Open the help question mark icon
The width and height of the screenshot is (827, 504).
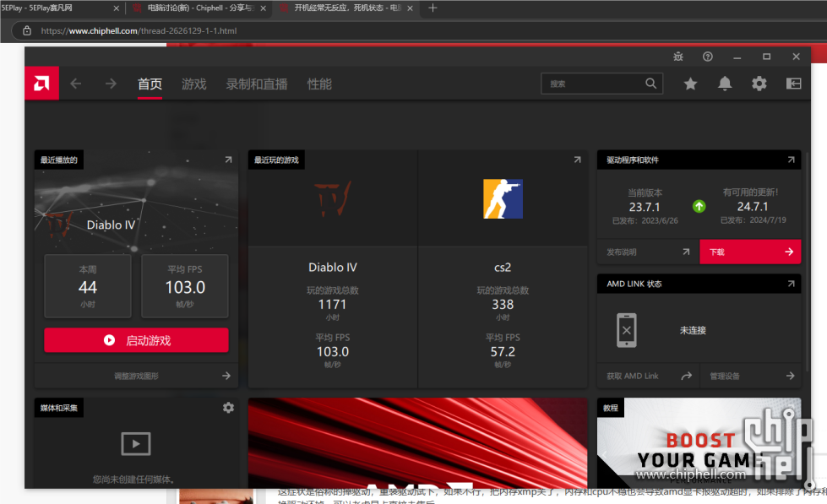point(708,57)
